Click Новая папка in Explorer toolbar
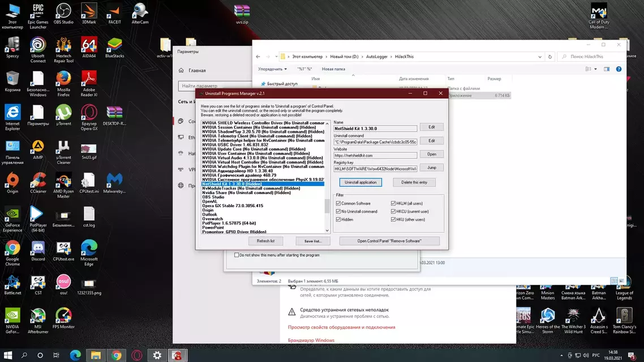 pos(333,69)
